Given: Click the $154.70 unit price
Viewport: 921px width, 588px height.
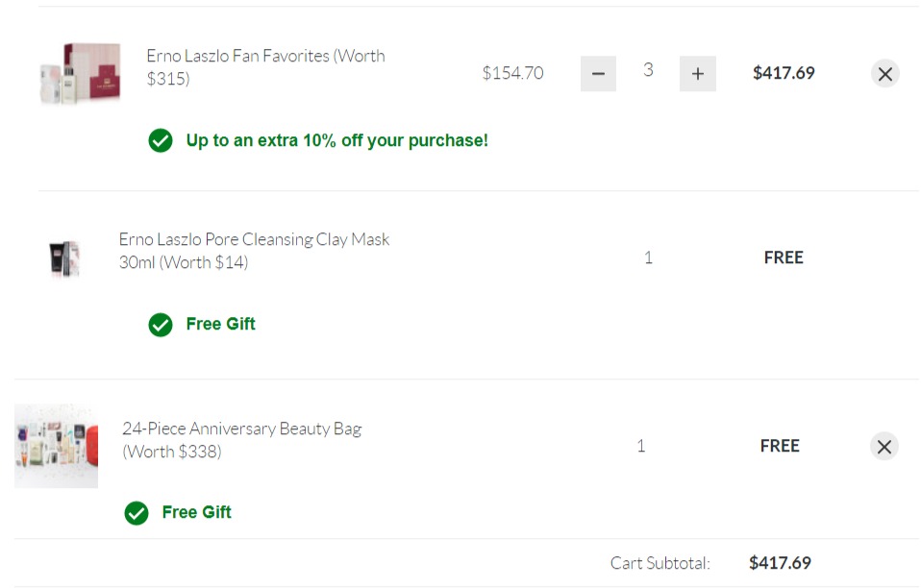Looking at the screenshot, I should click(512, 73).
